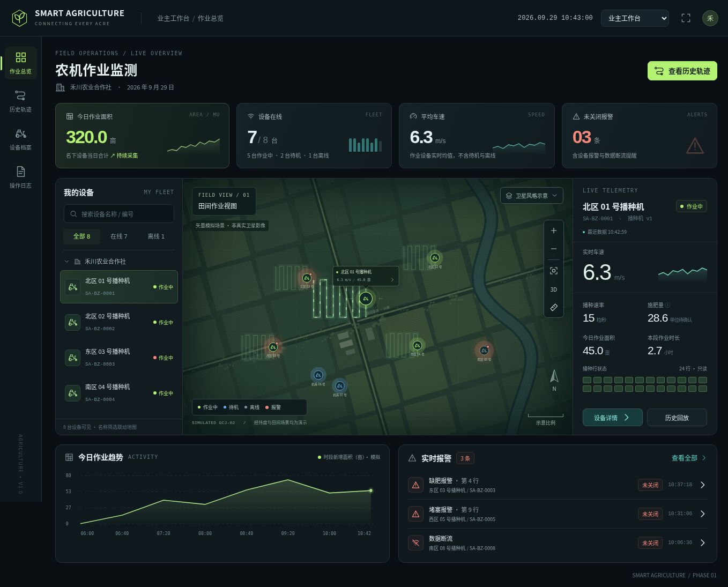Click the 历史回放 button
Image resolution: width=728 pixels, height=587 pixels.
click(677, 418)
